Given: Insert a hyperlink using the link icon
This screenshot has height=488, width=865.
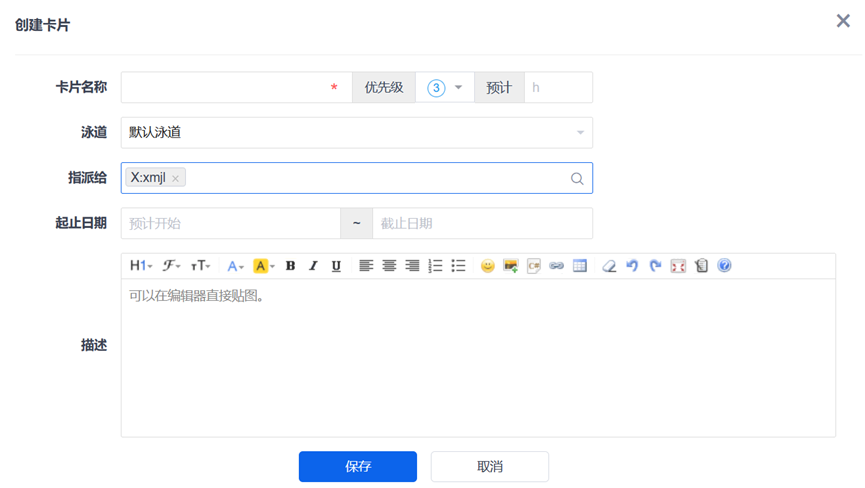Looking at the screenshot, I should pos(556,266).
